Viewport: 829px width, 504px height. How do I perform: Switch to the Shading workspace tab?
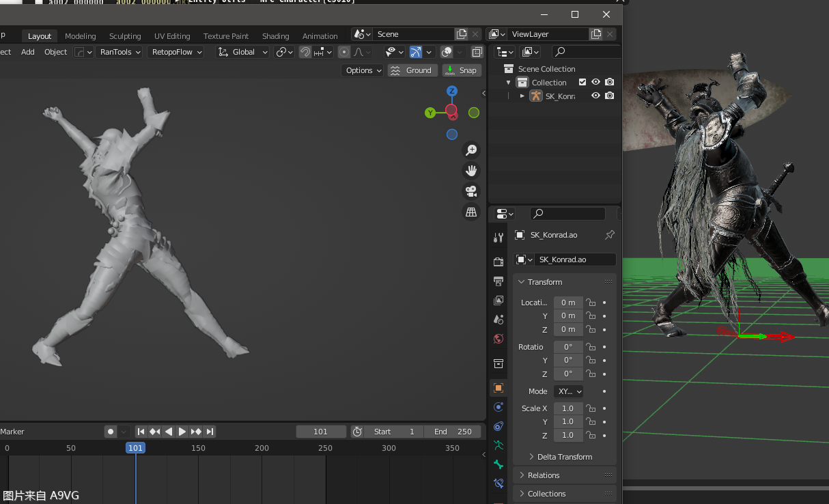coord(276,36)
